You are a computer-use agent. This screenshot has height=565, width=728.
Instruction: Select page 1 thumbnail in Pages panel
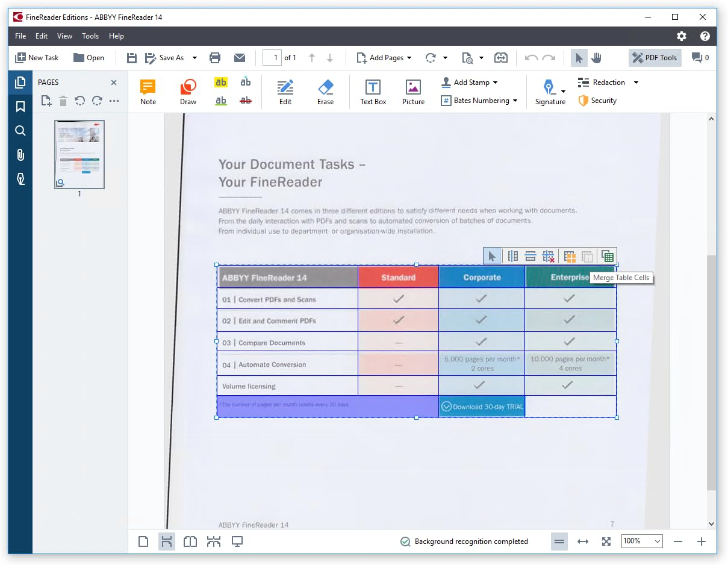(79, 154)
